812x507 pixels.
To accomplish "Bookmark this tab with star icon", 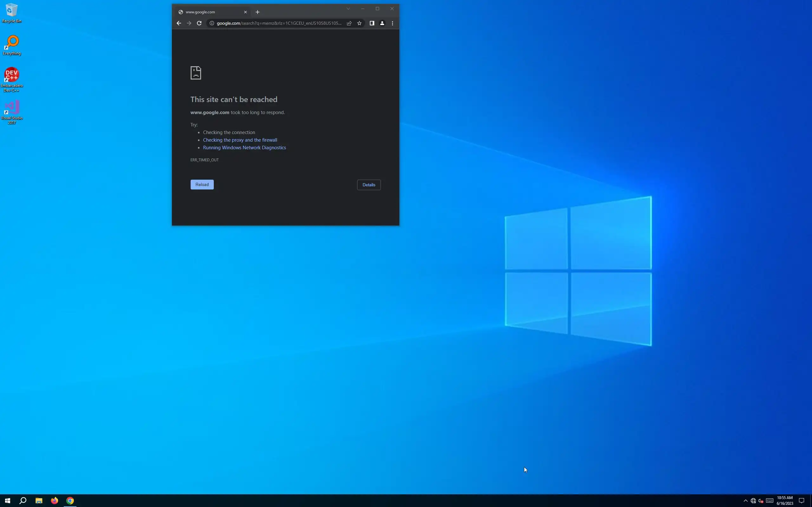I will click(359, 23).
